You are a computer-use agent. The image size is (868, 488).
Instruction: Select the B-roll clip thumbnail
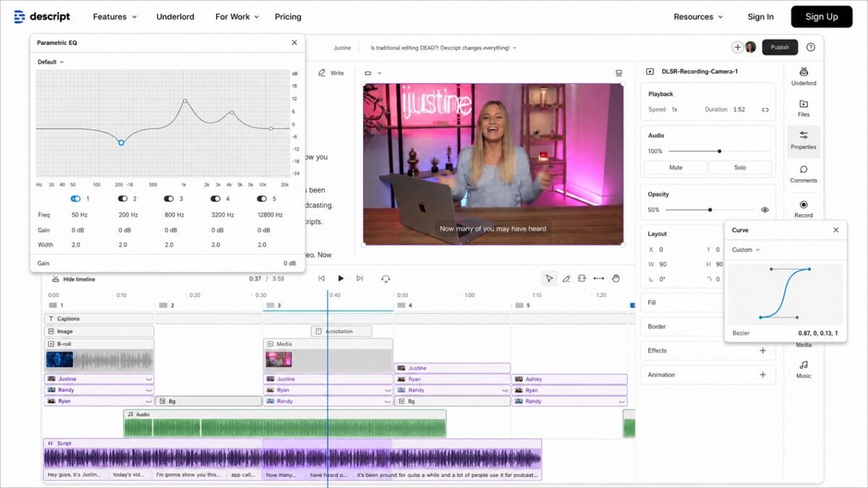coord(60,359)
